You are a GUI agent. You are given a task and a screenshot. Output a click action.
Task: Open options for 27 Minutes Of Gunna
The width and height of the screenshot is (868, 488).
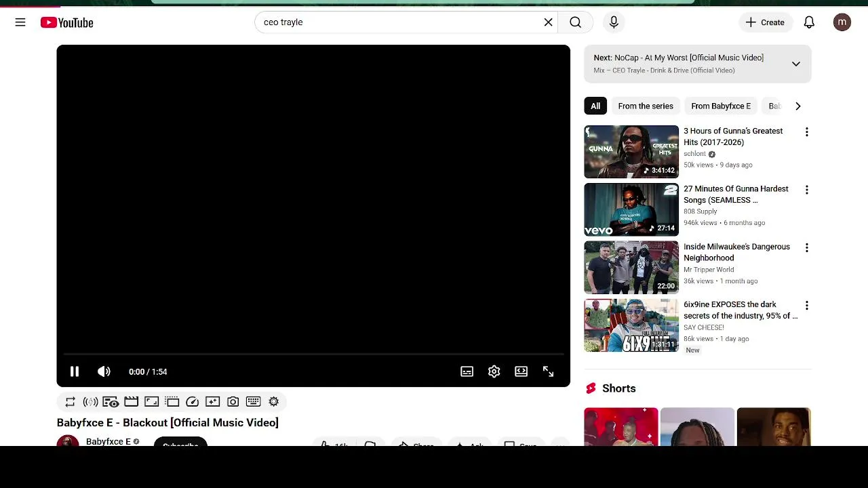806,190
